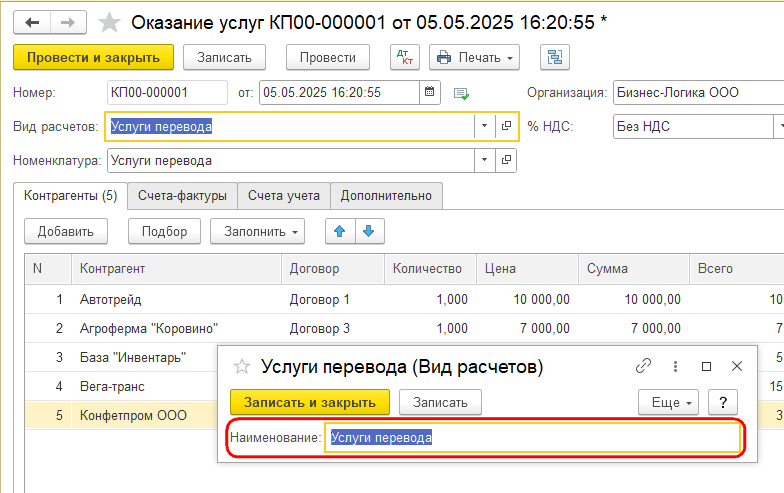Click the Всего column header
Viewport: 784px width, 493px height.
pos(736,268)
